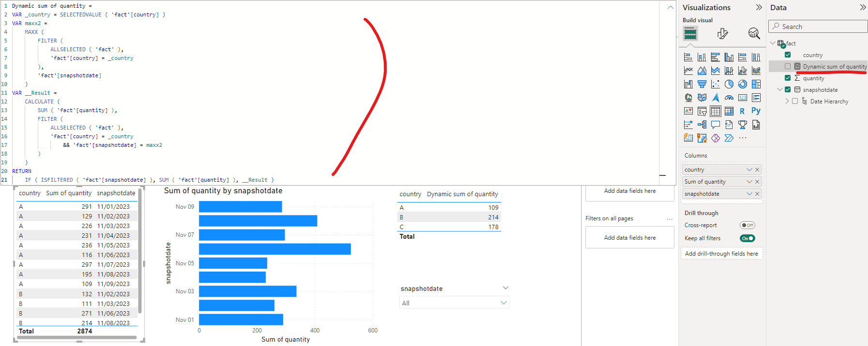The image size is (868, 346).
Task: Uncheck the snapshotdate field checkbox
Action: [x=788, y=89]
